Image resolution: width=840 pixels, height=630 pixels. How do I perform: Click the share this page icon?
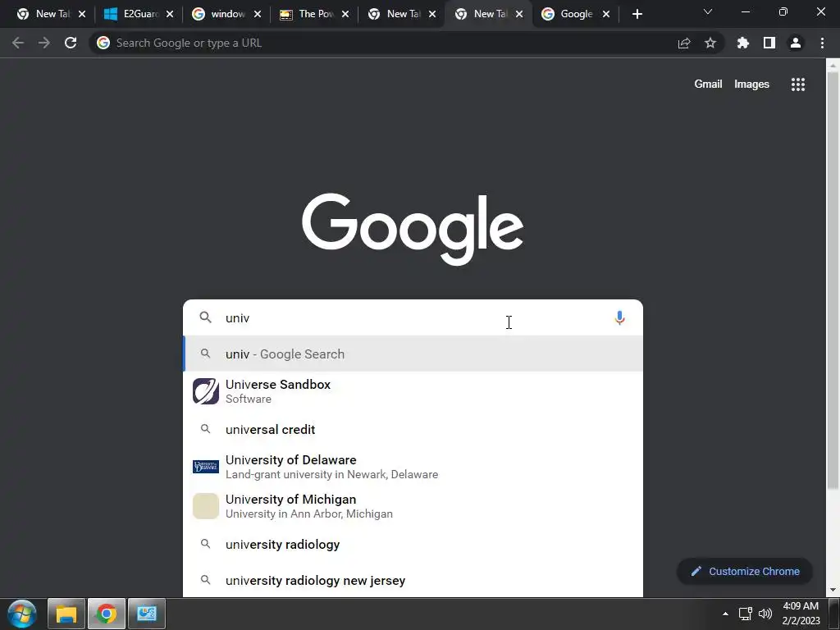(x=684, y=43)
